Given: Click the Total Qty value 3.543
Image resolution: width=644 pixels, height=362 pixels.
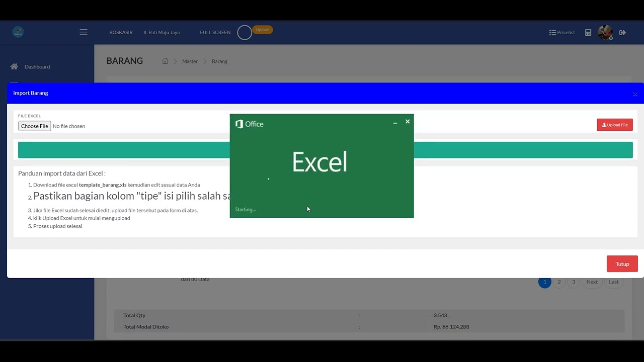Looking at the screenshot, I should [x=440, y=315].
